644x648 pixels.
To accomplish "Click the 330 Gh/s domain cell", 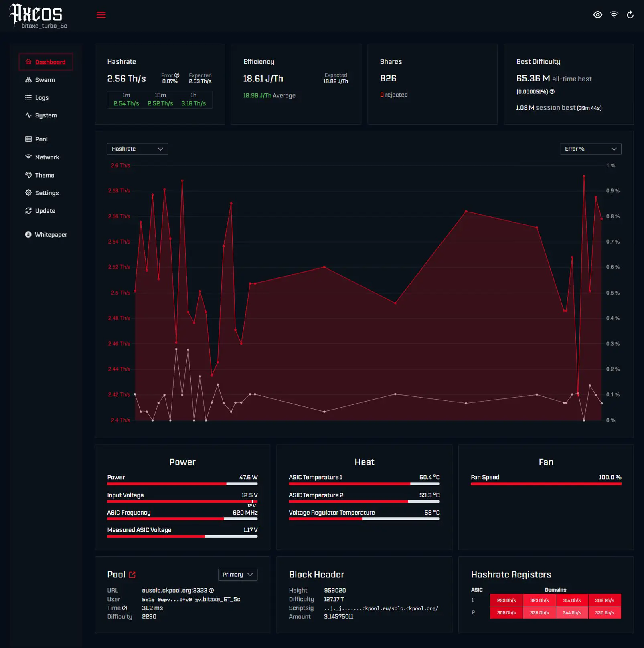I will 605,613.
